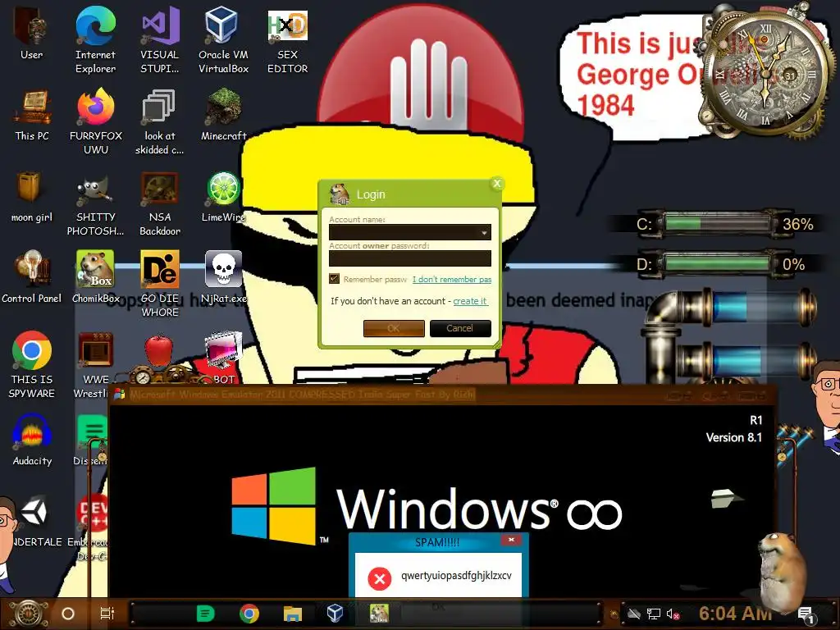
Task: Open Oracle VM VirtualBox desktop icon
Action: [223, 39]
